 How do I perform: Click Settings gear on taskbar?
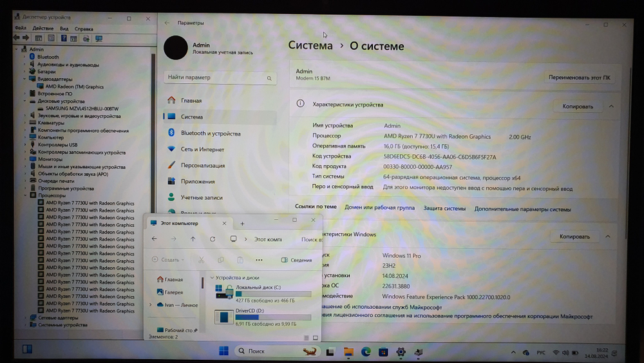(401, 352)
